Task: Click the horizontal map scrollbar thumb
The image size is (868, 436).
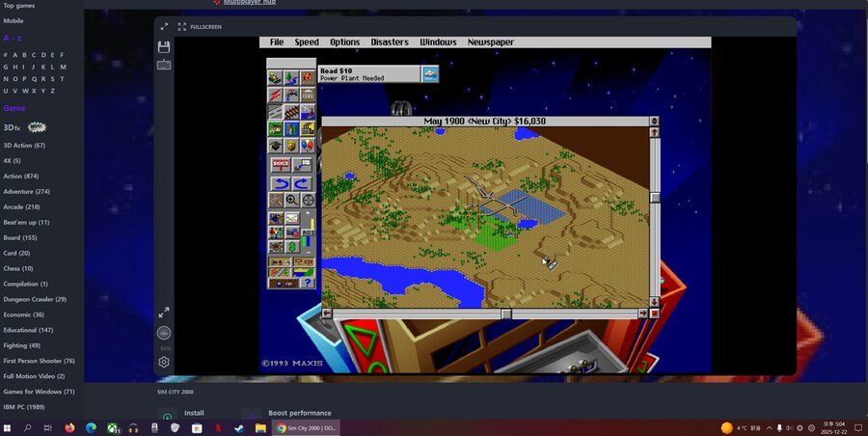Action: click(506, 313)
